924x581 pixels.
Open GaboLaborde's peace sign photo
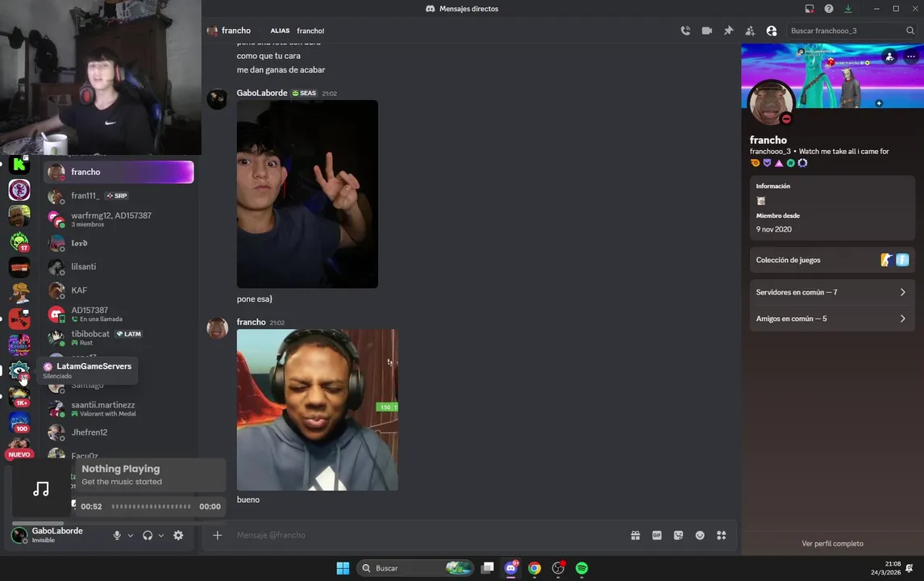(307, 194)
